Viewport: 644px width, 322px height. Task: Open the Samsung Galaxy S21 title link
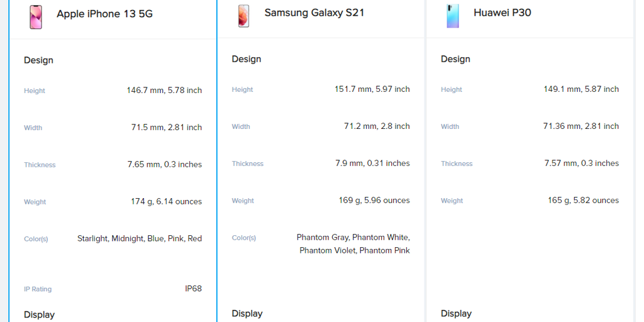(314, 13)
